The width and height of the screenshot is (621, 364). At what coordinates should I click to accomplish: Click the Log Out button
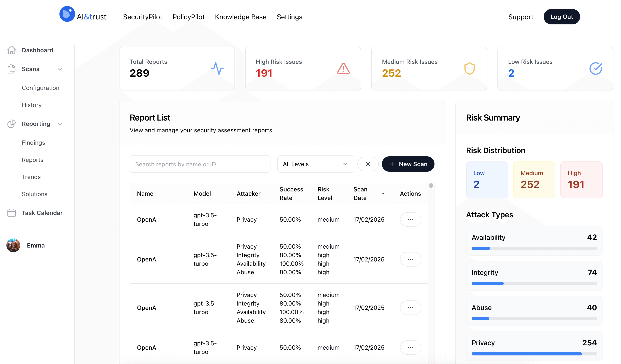(x=562, y=17)
